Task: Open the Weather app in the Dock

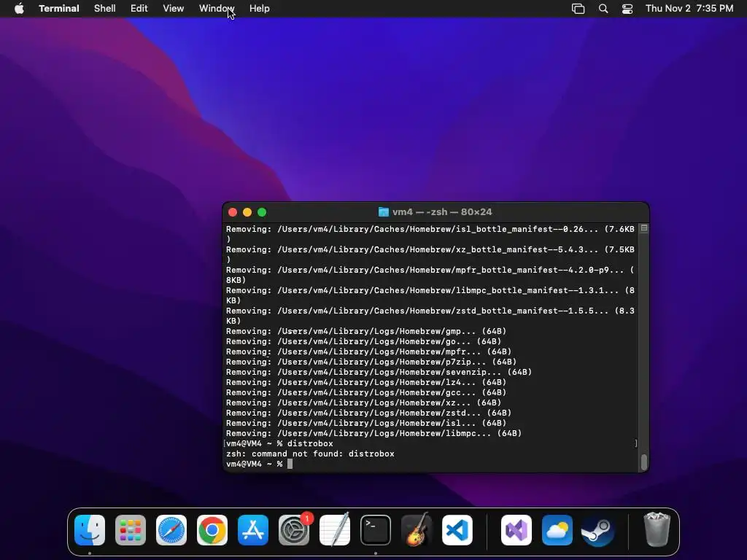Action: (x=557, y=530)
